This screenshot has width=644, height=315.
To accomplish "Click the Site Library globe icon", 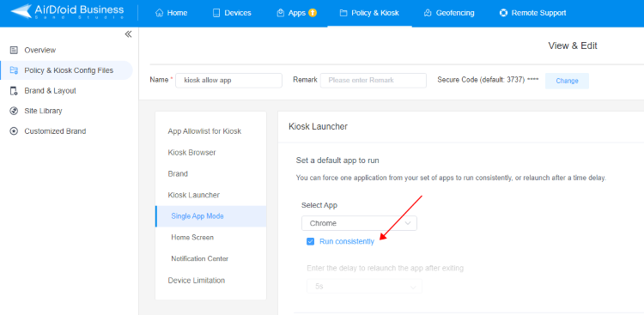I will point(14,111).
